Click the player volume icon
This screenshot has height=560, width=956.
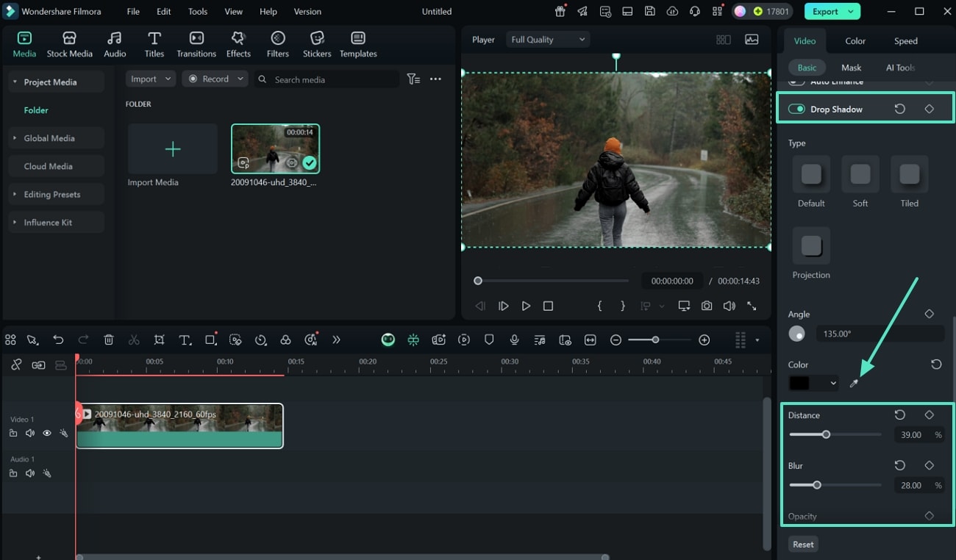click(729, 306)
